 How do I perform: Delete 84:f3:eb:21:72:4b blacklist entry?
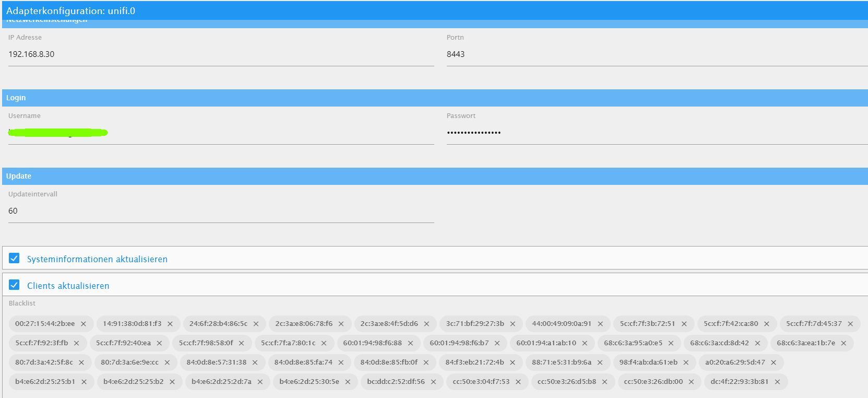pos(513,362)
